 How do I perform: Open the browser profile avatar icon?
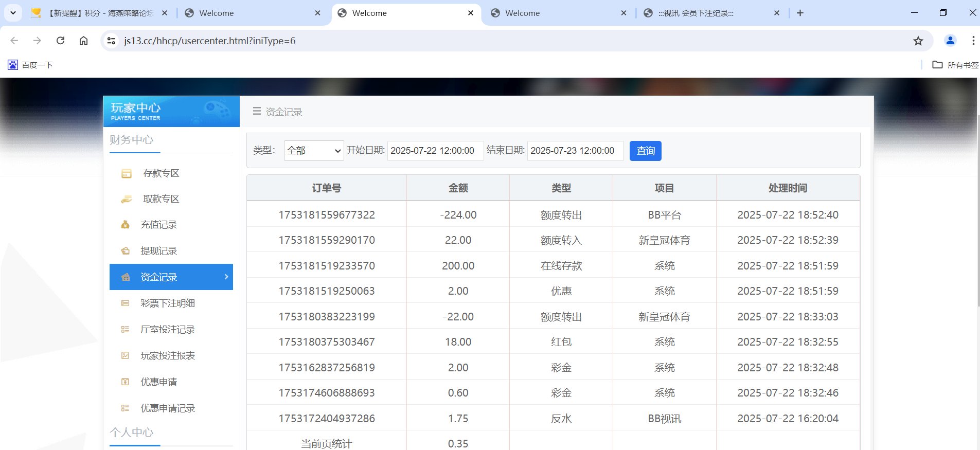[950, 41]
